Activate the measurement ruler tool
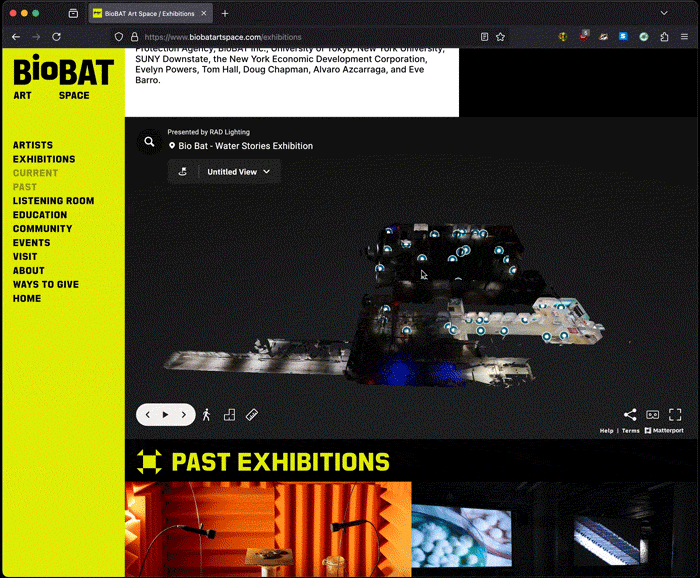The height and width of the screenshot is (578, 700). click(x=252, y=414)
